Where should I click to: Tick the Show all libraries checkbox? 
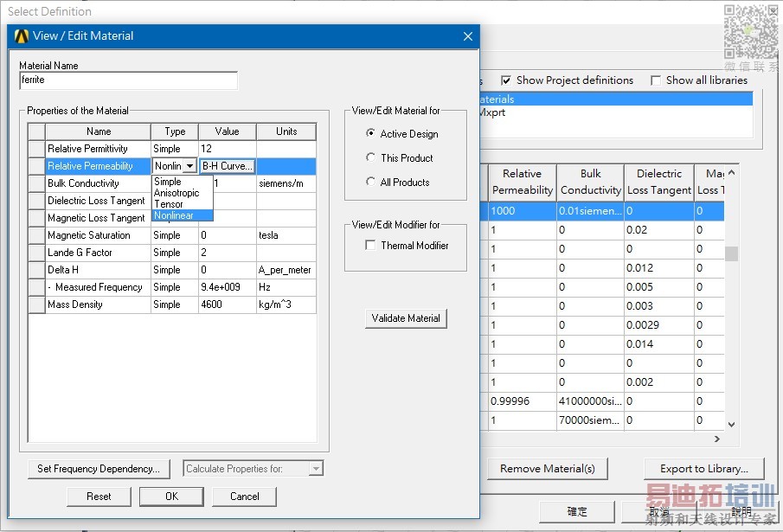click(x=656, y=80)
